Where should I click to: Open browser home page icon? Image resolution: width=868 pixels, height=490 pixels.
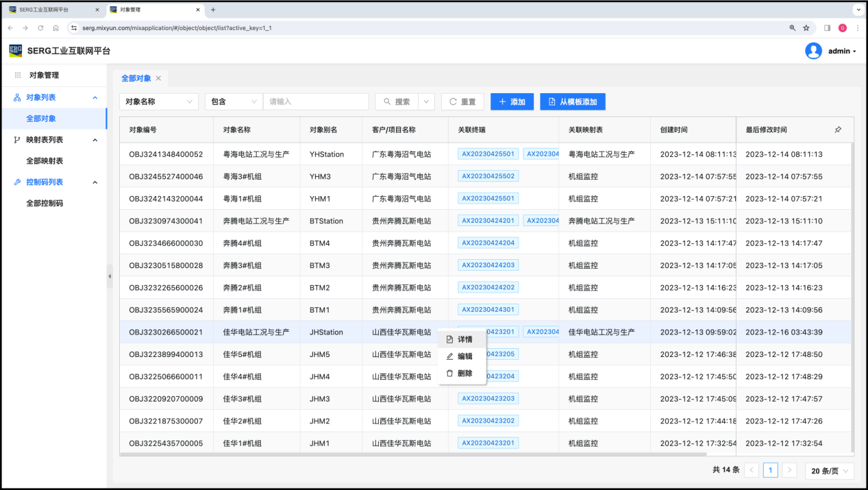click(55, 28)
